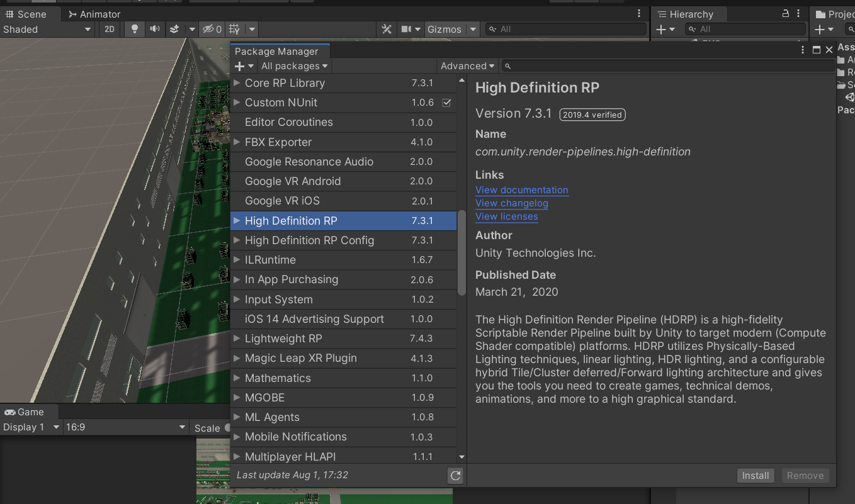Viewport: 855px width, 504px height.
Task: Open Hierarchy panel three-dot menu
Action: coord(800,13)
